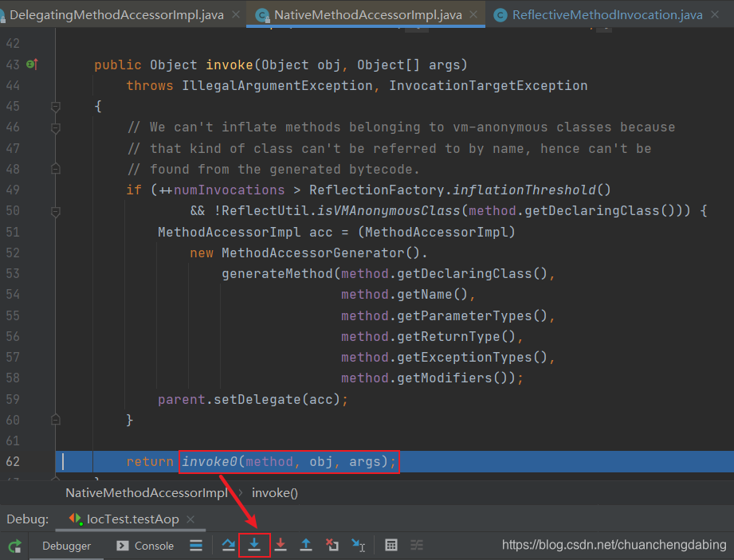The image size is (734, 560).
Task: Click generateMethod on line 53
Action: pos(277,274)
